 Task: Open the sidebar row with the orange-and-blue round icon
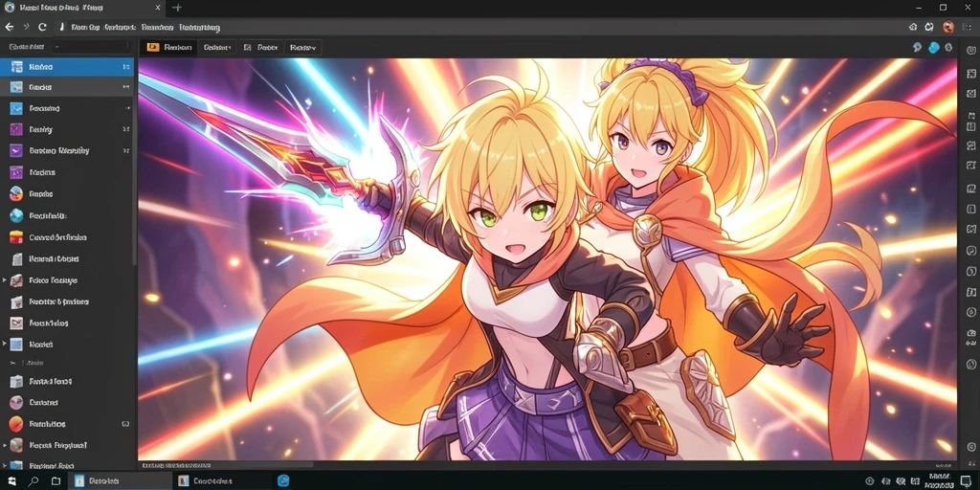[x=67, y=193]
